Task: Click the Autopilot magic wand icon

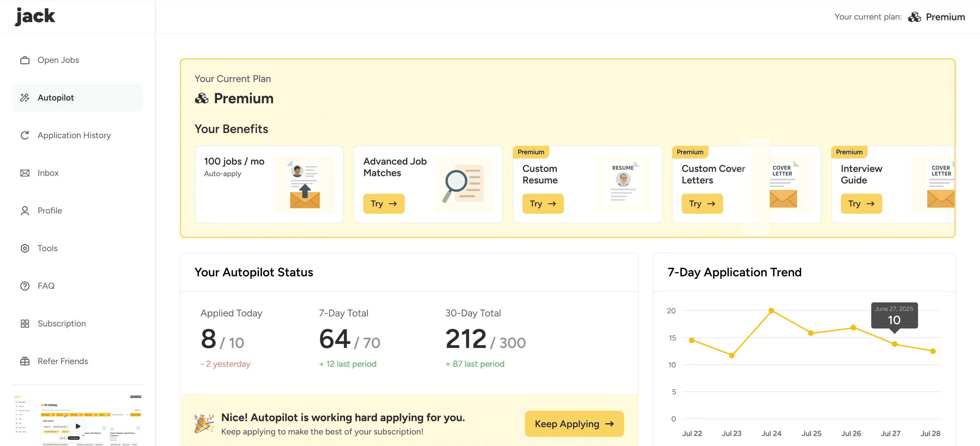Action: click(x=25, y=98)
